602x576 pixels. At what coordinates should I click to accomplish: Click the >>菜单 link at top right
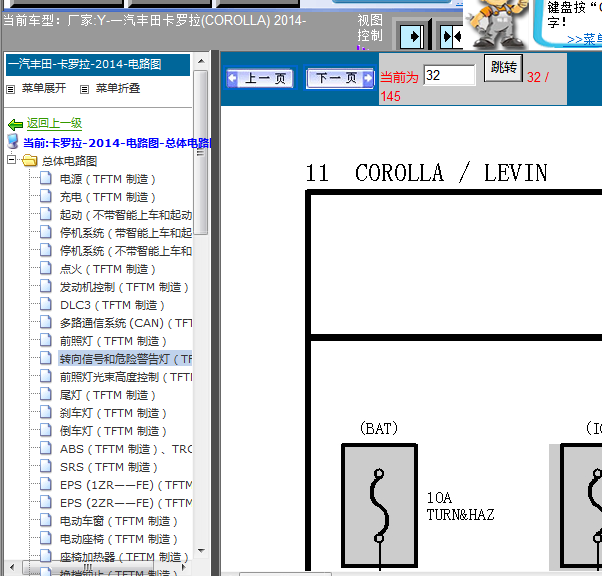(x=584, y=39)
